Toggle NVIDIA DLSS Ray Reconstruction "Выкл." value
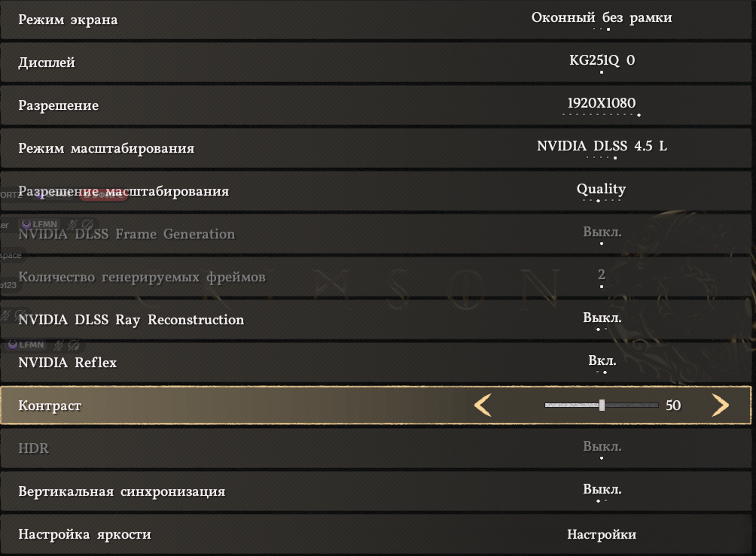The image size is (756, 556). click(602, 318)
